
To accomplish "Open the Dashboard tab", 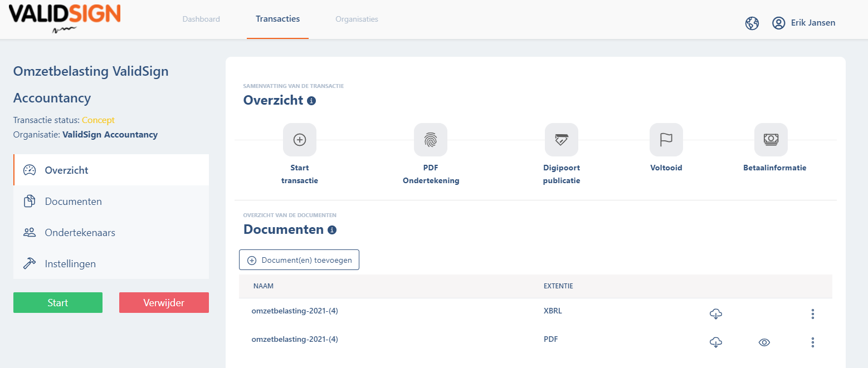I will pyautogui.click(x=201, y=19).
